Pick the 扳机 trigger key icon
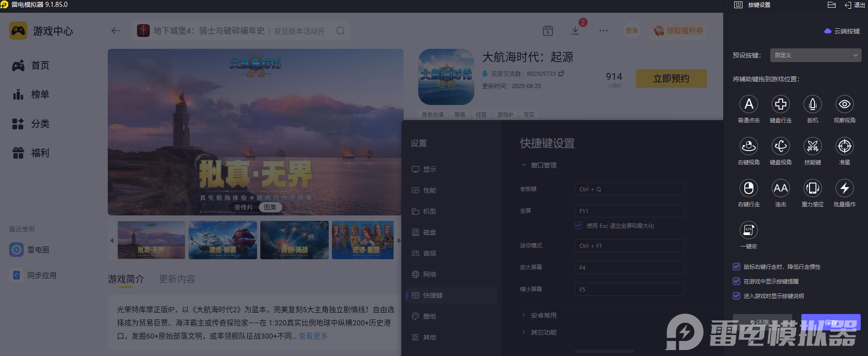868x356 pixels. 812,105
